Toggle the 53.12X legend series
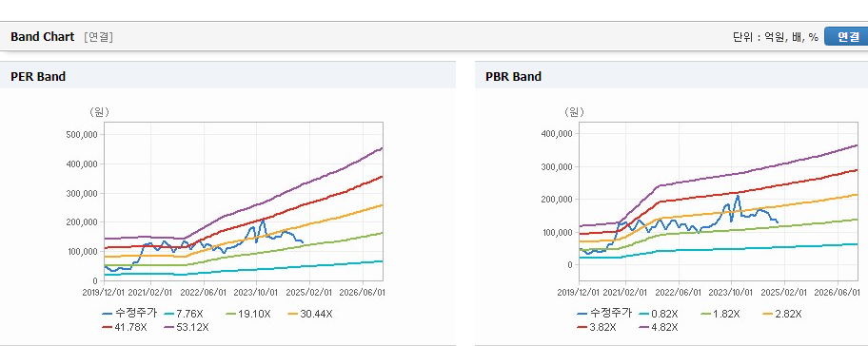Screen dimensions: 868x346 (187, 327)
